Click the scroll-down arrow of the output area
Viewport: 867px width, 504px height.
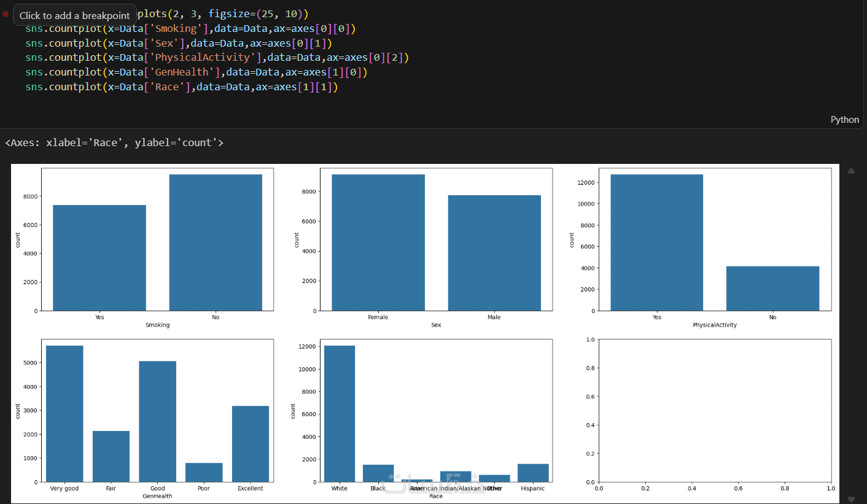[x=851, y=499]
